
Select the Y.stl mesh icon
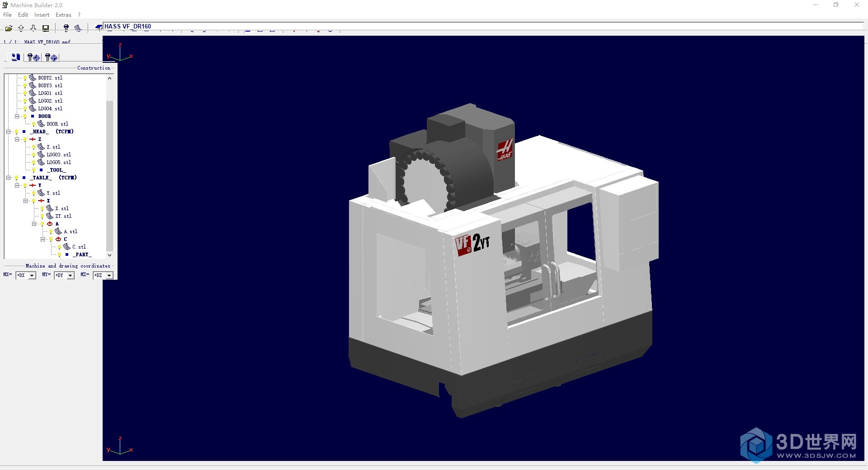click(x=41, y=193)
